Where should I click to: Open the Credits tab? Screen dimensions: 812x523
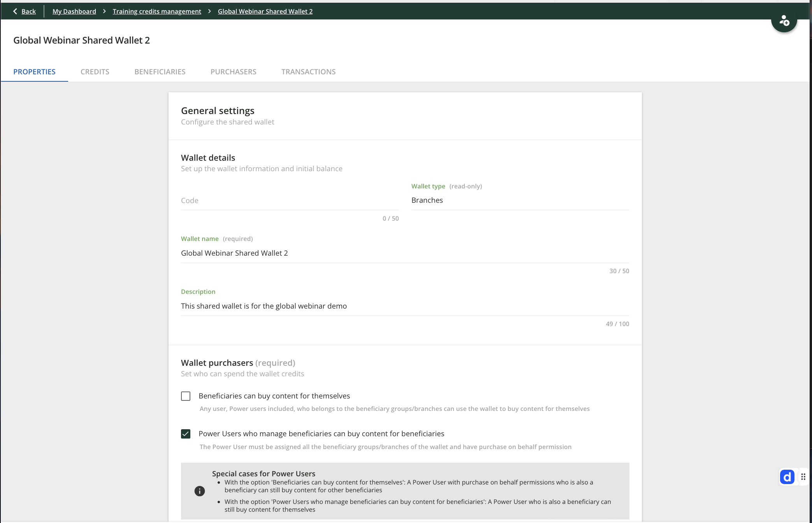(x=95, y=72)
